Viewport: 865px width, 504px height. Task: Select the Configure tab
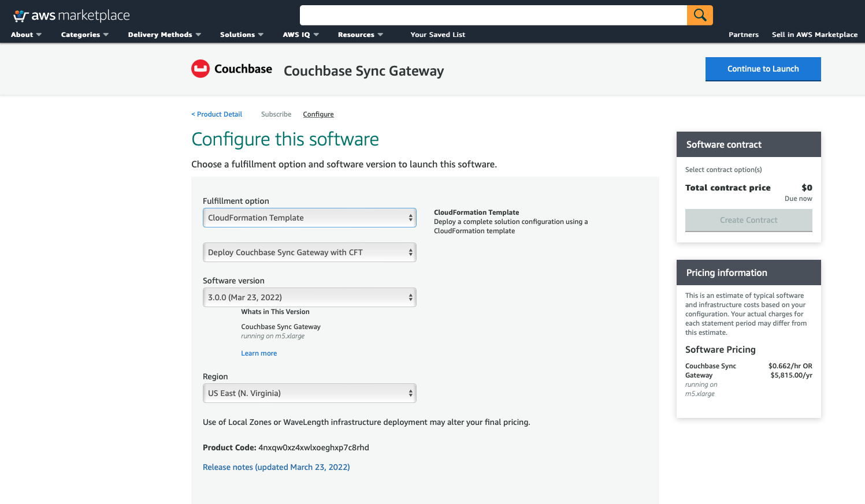(318, 114)
